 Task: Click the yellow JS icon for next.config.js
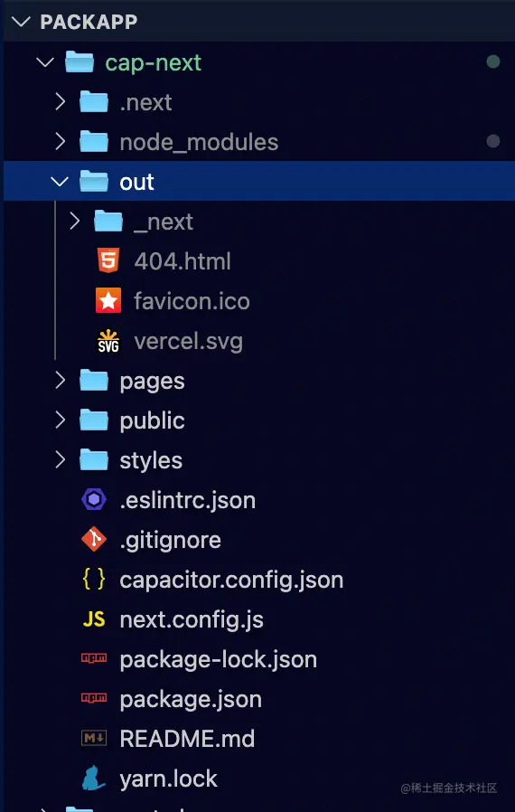(94, 619)
